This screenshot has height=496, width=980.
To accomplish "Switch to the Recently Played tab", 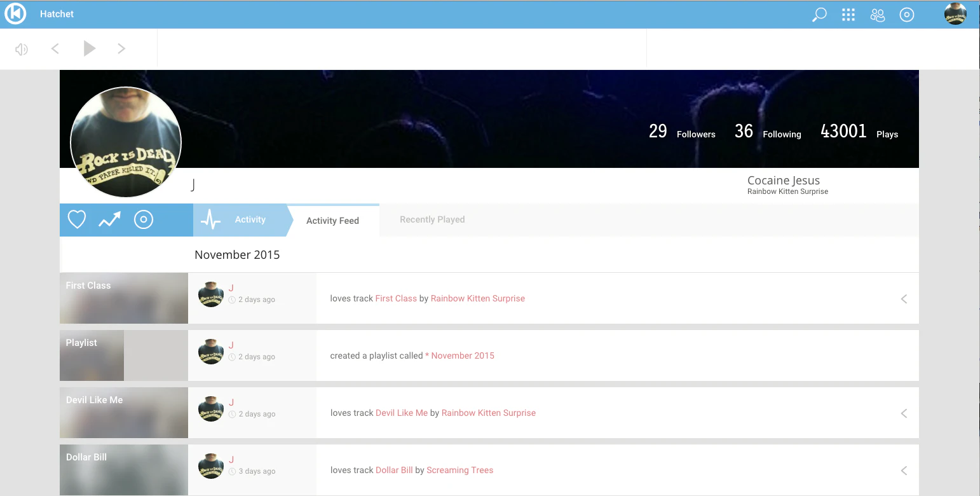I will [432, 219].
